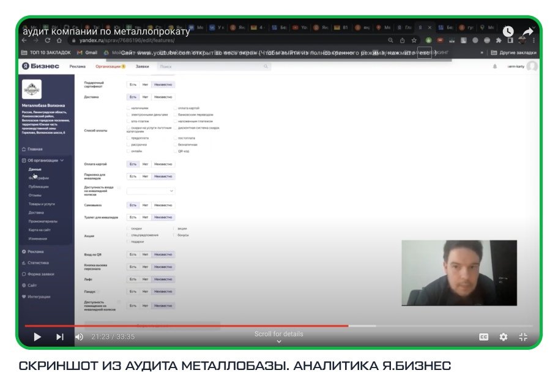Screen dimensions: 558x392
Task: Select Данные in the sidebar
Action: (x=35, y=169)
